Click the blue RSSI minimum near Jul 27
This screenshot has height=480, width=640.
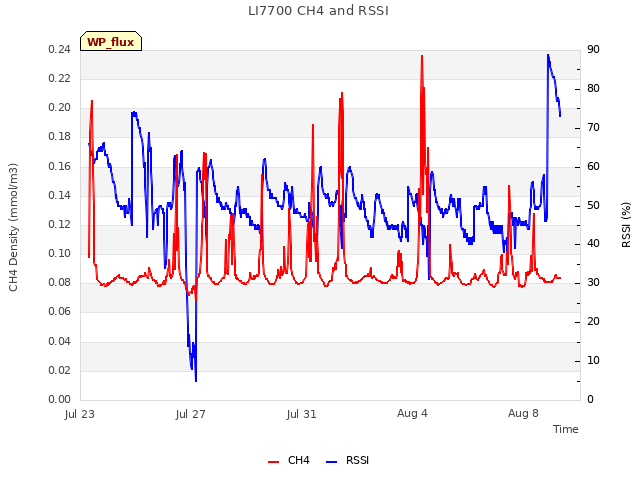tap(196, 380)
